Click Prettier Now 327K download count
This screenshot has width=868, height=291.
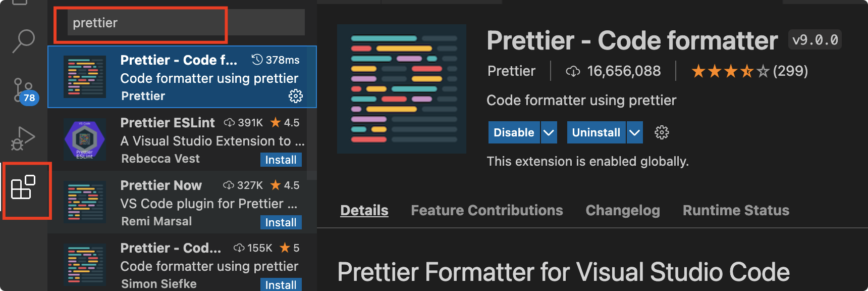(243, 185)
